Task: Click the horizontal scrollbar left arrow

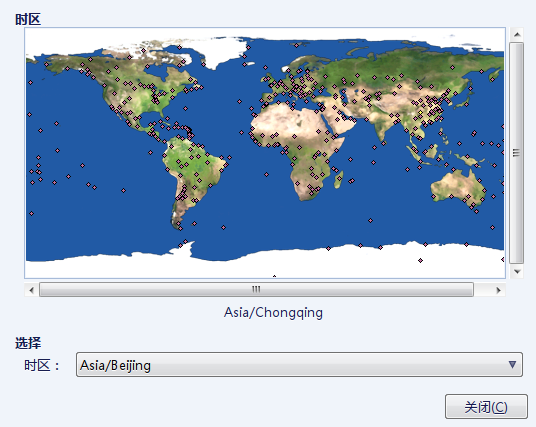Action: click(x=31, y=290)
